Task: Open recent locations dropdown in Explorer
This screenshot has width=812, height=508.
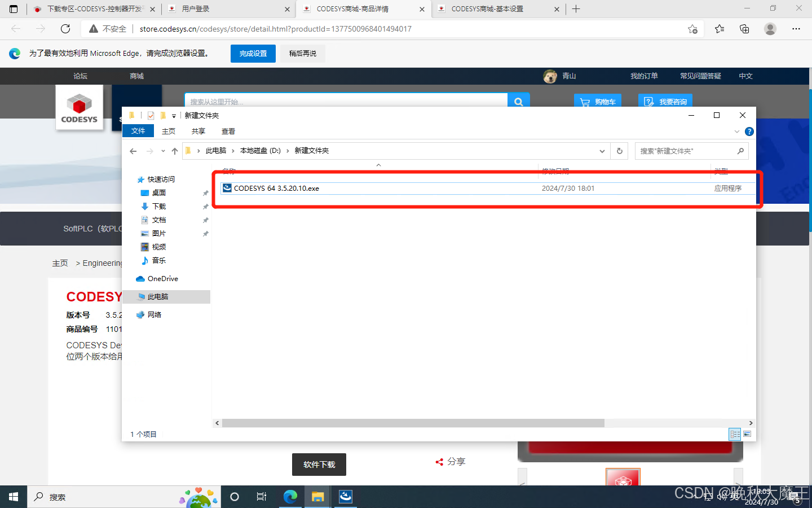Action: 163,151
